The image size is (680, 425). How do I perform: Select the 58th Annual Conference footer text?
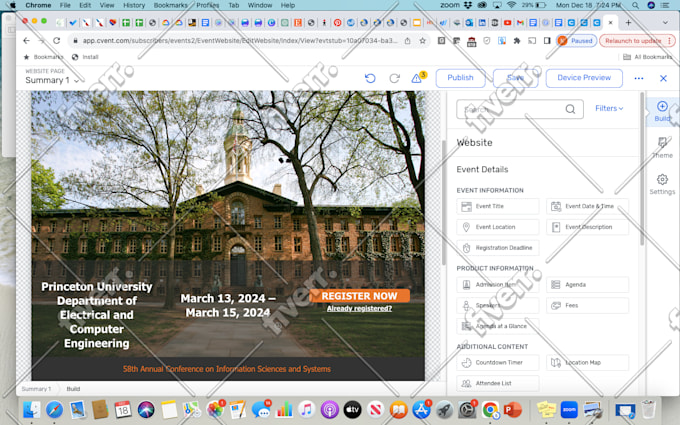click(227, 369)
